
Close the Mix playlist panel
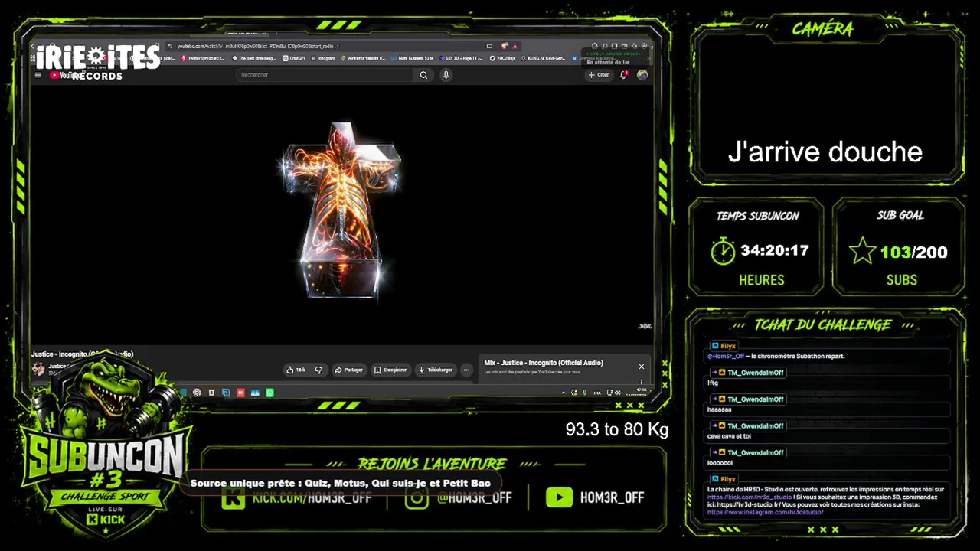(642, 367)
